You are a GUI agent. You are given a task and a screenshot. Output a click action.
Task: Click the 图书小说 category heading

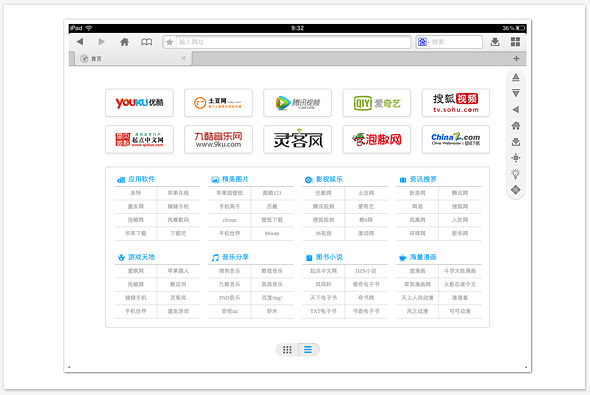point(329,257)
